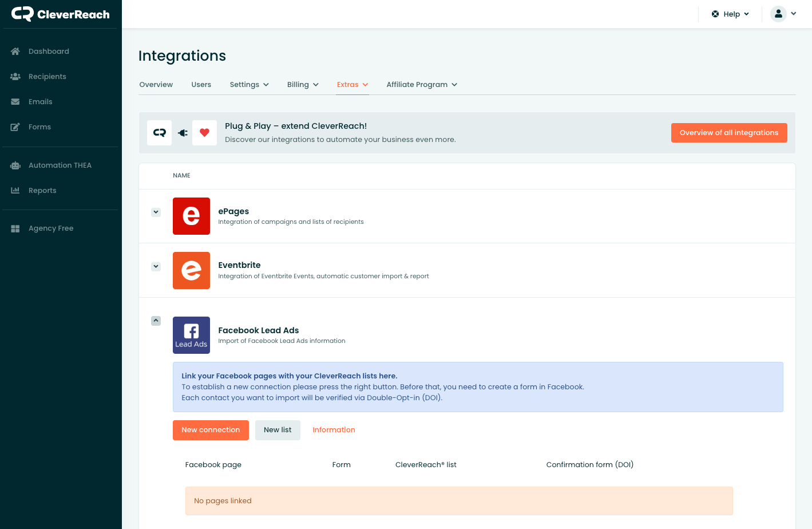Collapse the Facebook Lead Ads row
812x529 pixels.
156,321
